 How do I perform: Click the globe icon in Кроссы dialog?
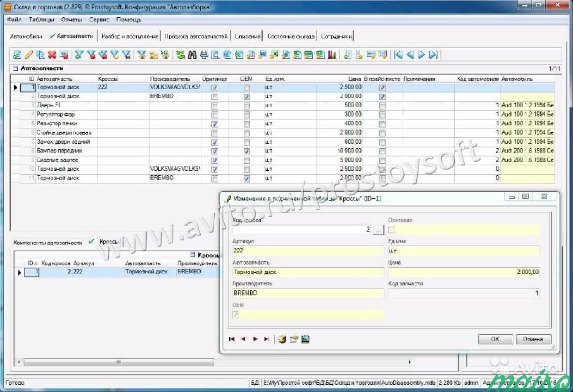click(x=282, y=339)
